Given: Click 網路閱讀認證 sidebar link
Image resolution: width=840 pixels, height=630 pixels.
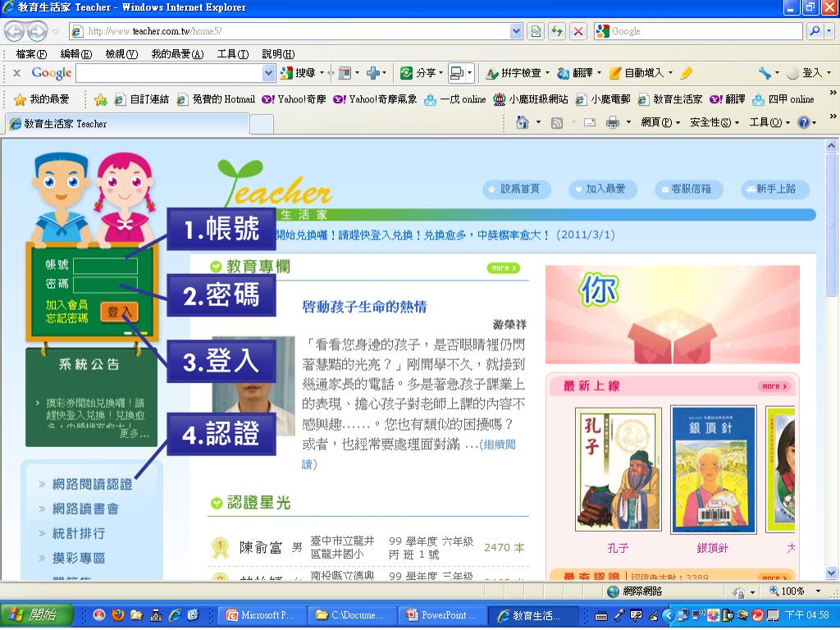Looking at the screenshot, I should pyautogui.click(x=92, y=484).
